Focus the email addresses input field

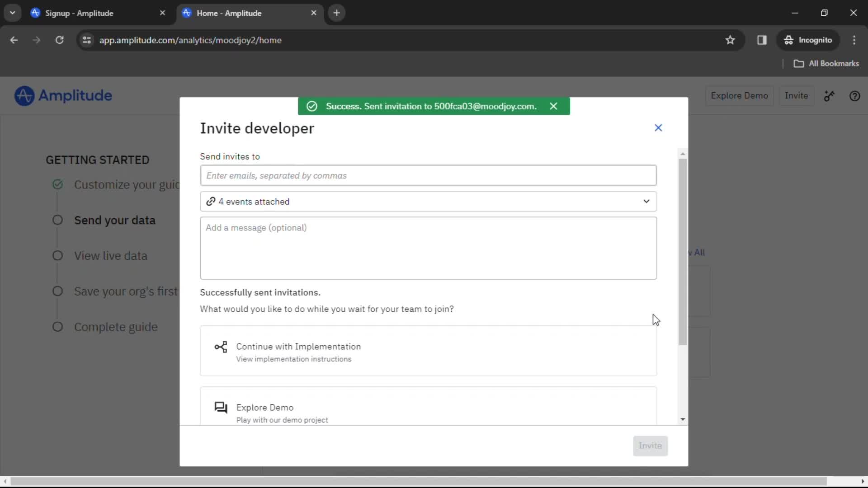(428, 175)
